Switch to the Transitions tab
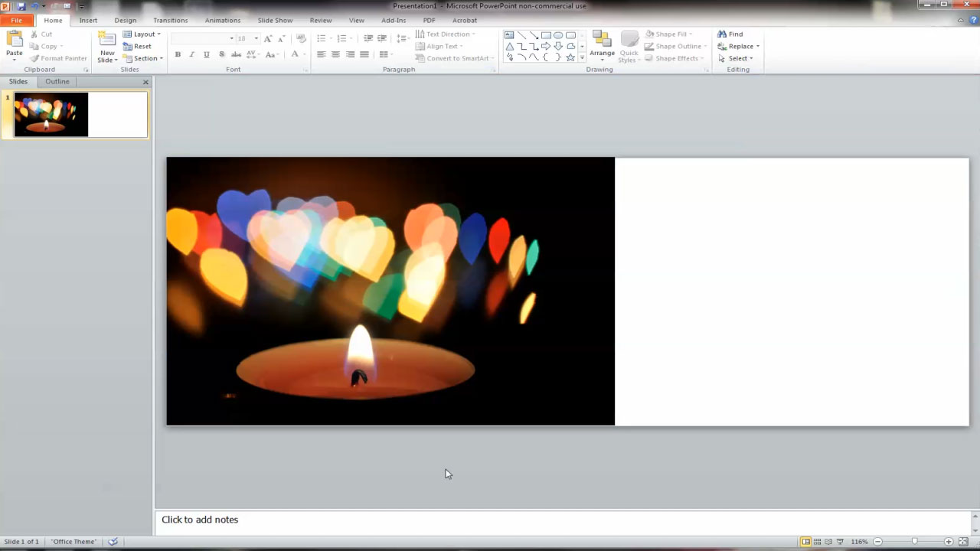 pos(170,21)
